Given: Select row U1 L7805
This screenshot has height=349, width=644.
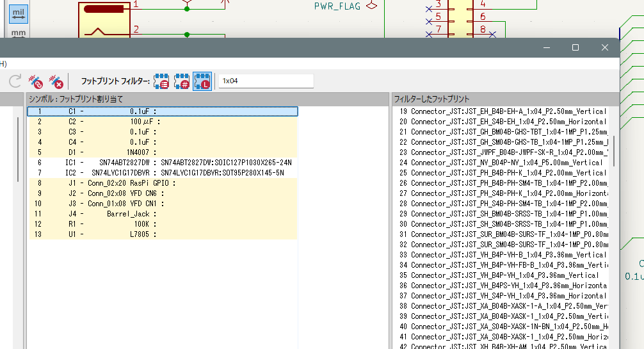Looking at the screenshot, I should tap(163, 234).
